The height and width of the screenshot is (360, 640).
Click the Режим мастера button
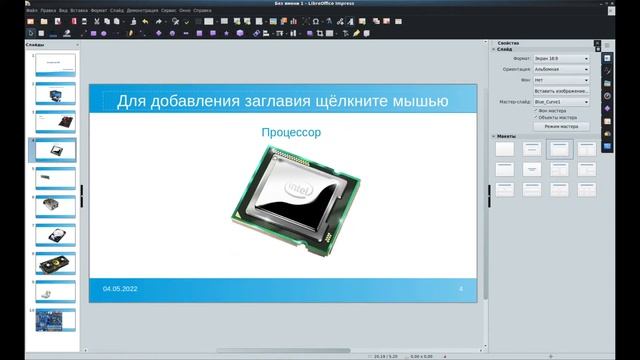coord(561,127)
